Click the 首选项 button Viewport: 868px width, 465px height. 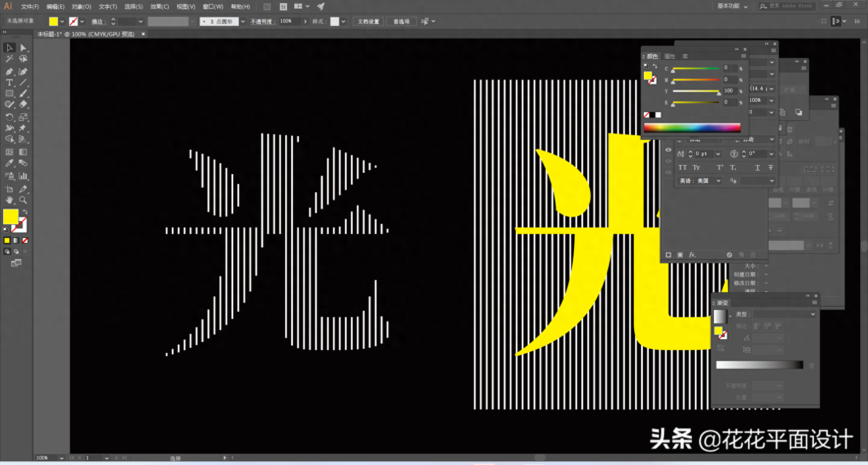pyautogui.click(x=401, y=21)
